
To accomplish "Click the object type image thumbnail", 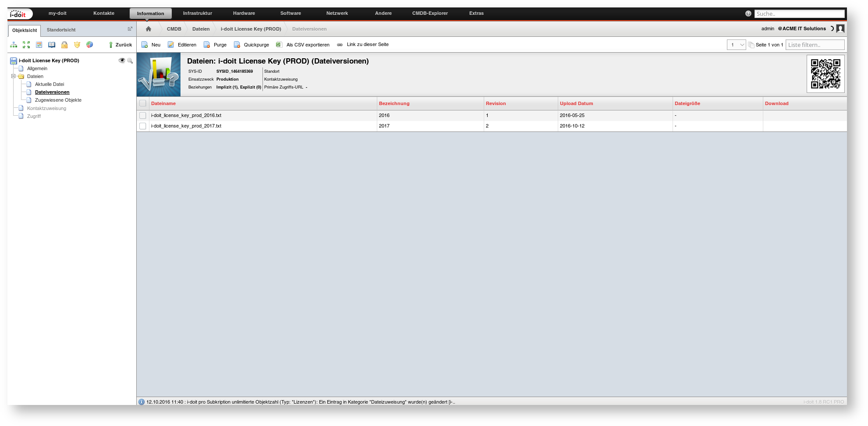I will click(159, 75).
